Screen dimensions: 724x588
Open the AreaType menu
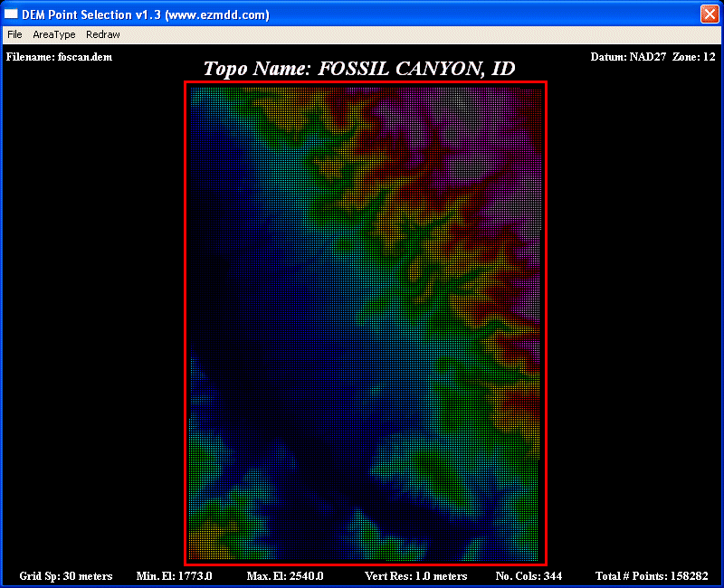pyautogui.click(x=54, y=34)
